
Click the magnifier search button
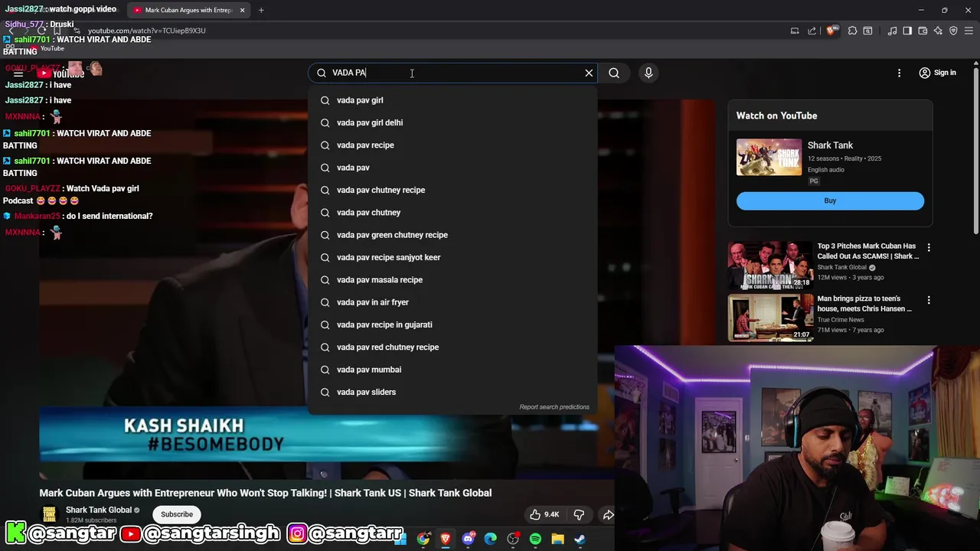[x=614, y=73]
